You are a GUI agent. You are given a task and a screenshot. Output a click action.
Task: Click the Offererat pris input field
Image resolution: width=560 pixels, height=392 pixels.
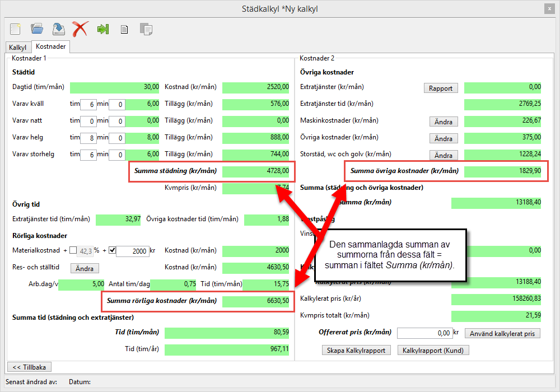click(424, 333)
